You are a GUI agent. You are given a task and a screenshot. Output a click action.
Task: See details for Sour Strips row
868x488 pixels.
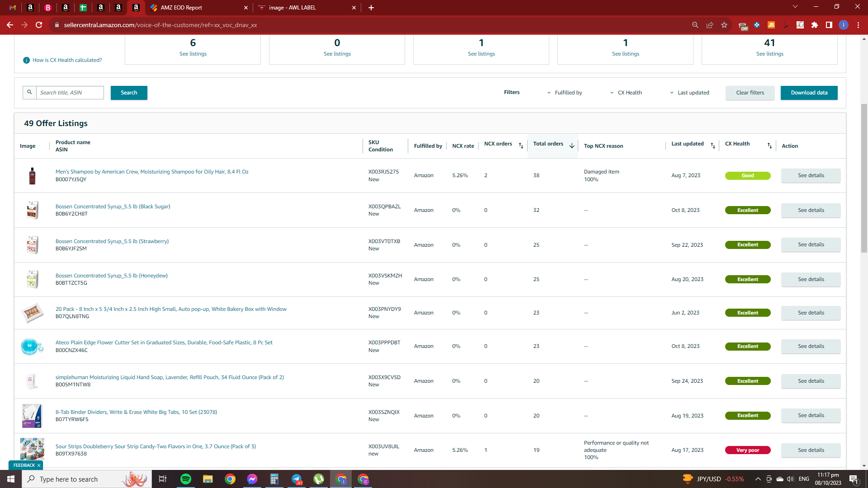811,450
